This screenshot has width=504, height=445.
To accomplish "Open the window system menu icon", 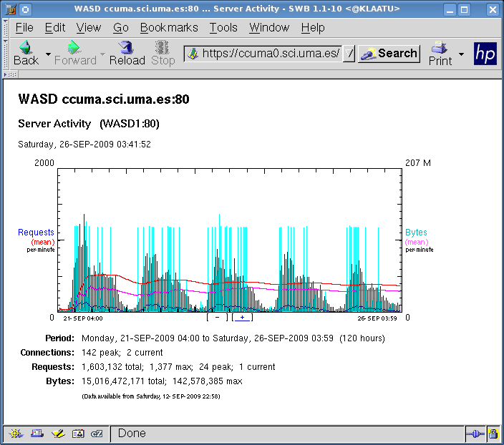I will [x=10, y=9].
